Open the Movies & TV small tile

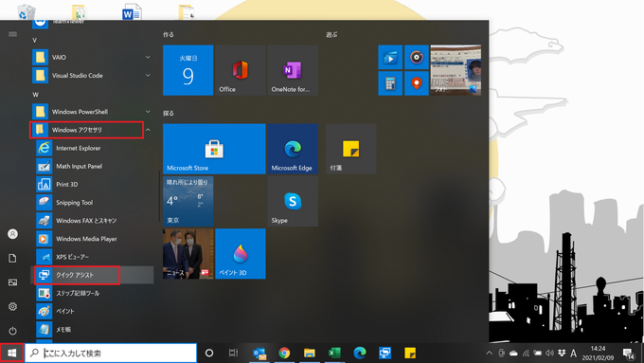point(390,57)
